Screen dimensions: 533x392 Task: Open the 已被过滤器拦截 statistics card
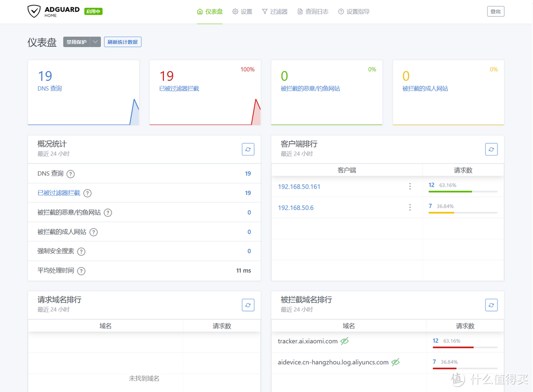[x=204, y=92]
